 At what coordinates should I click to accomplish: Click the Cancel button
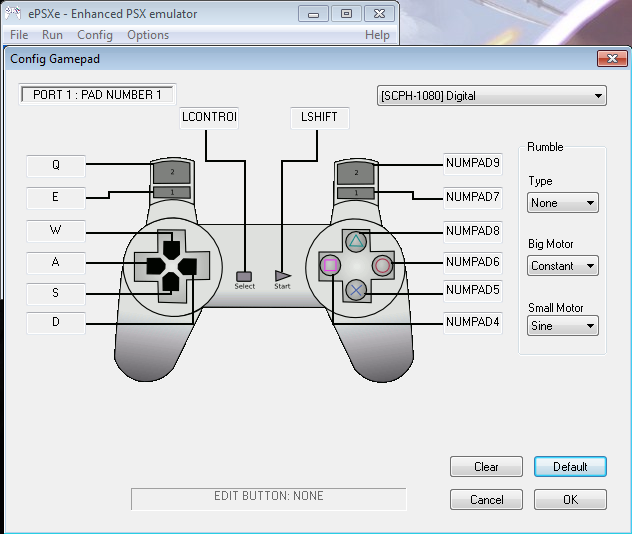(486, 500)
